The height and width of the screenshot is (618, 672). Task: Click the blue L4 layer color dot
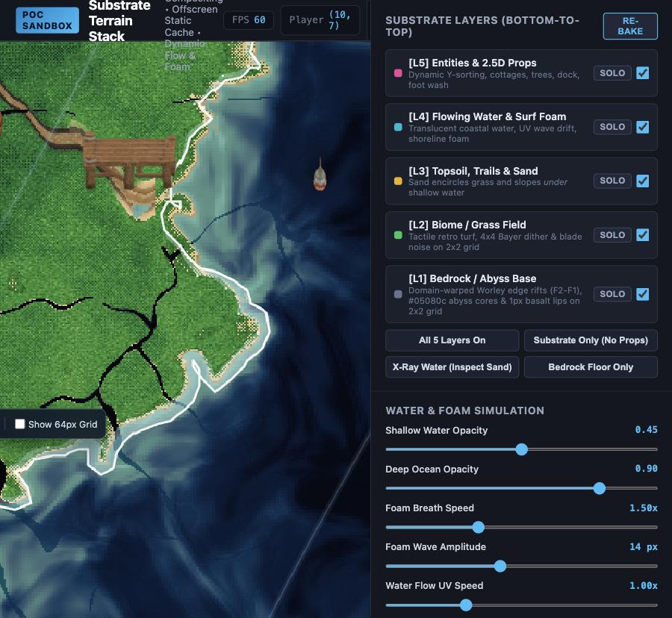tap(398, 127)
